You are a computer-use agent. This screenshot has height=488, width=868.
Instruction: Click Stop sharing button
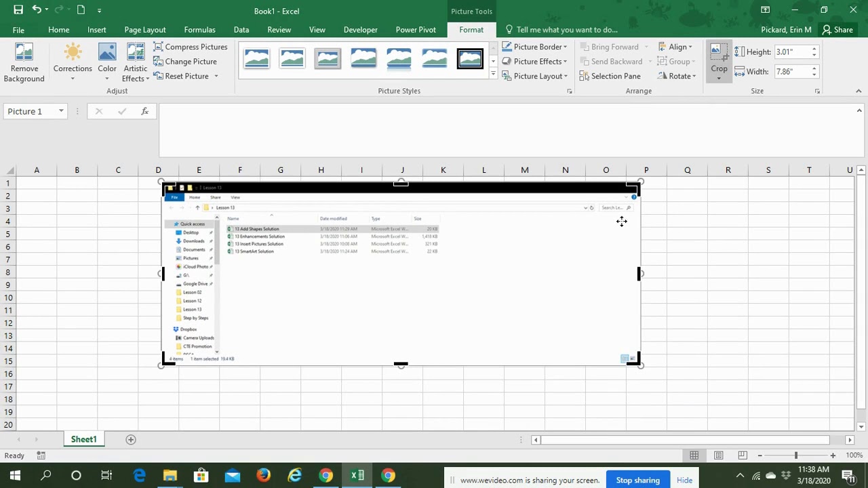point(637,480)
